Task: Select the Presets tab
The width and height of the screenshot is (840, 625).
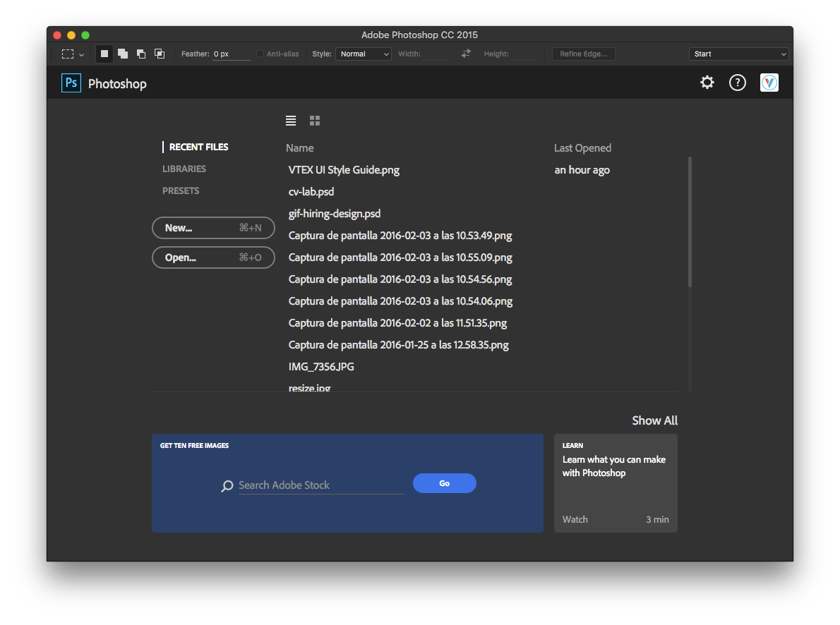Action: pos(181,190)
